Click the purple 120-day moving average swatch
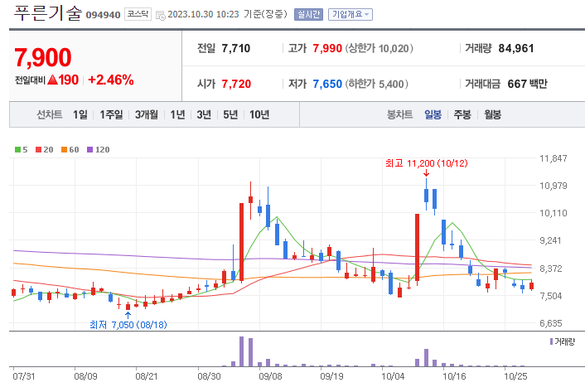 pos(89,149)
